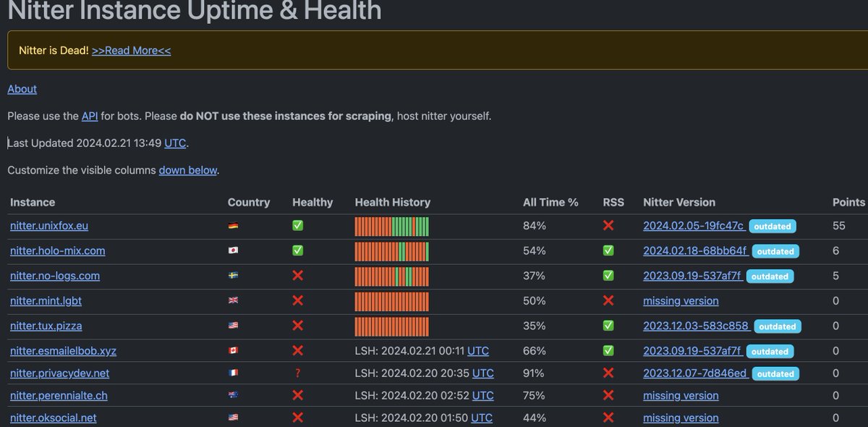Image resolution: width=868 pixels, height=427 pixels.
Task: Click the France flag for nitter.privacydev.net
Action: pyautogui.click(x=233, y=373)
